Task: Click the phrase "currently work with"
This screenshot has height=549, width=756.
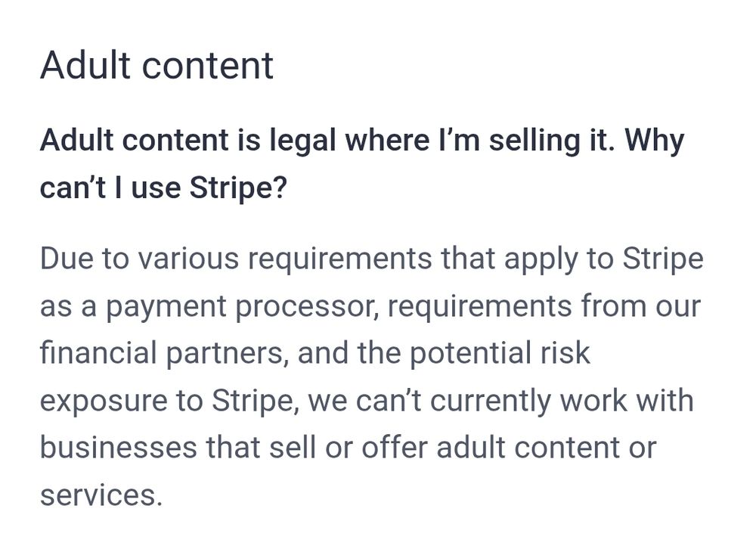Action: [x=562, y=400]
